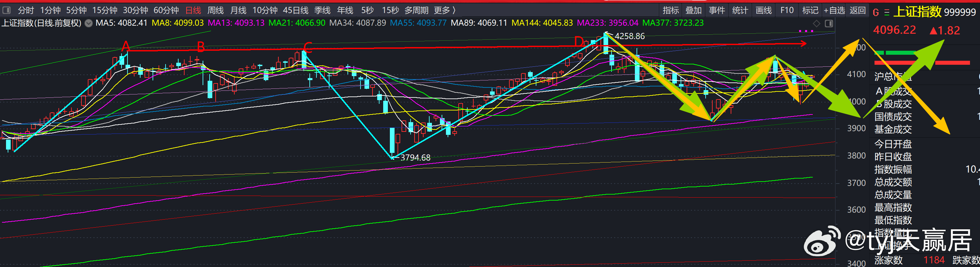Click the 4258.86 high price label
The width and height of the screenshot is (980, 267).
tap(630, 36)
